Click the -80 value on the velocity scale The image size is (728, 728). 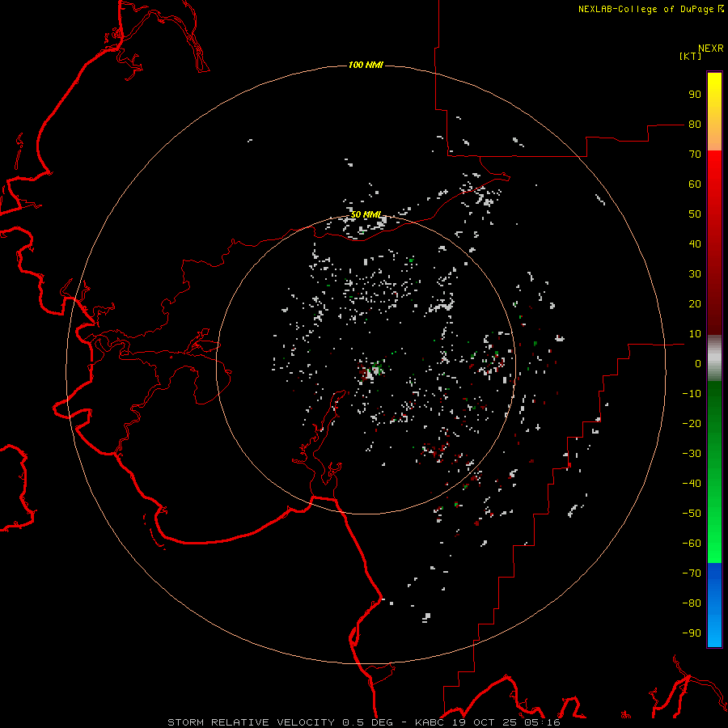(692, 603)
